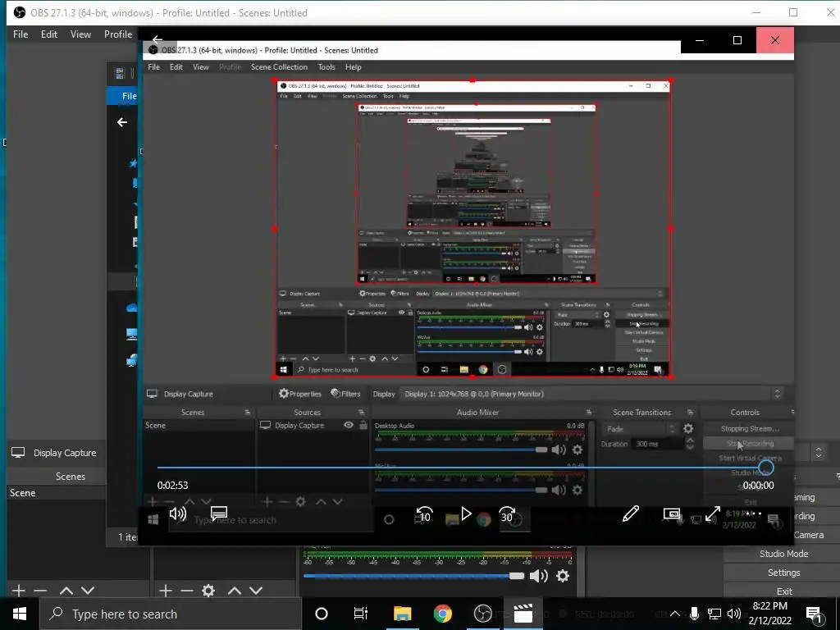Click the Type here to search taskbar box

pos(171,614)
